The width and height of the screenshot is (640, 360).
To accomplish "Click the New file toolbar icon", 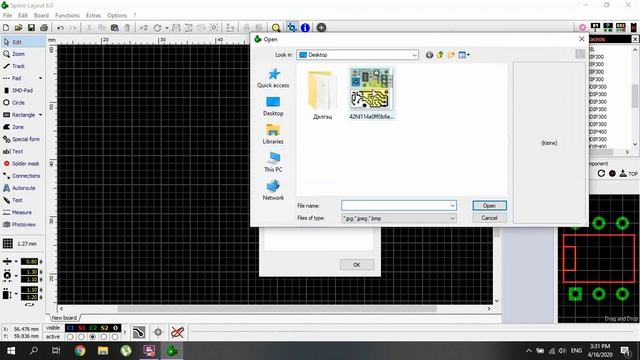I will 6,28.
